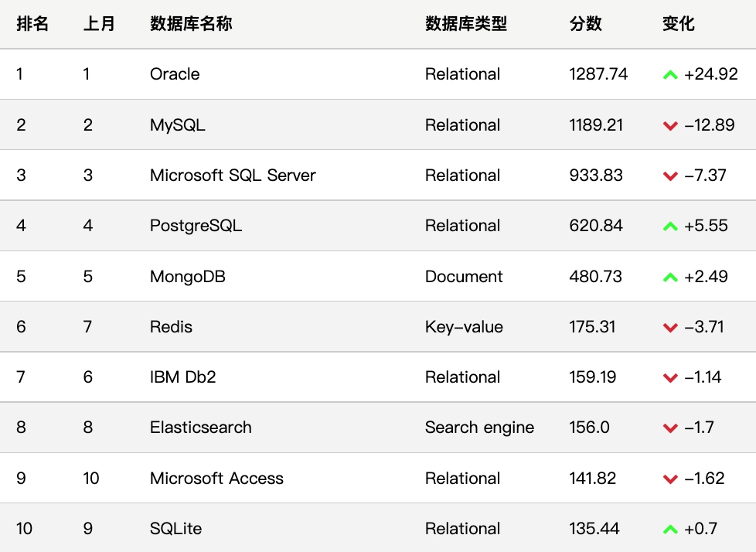
Task: Click the –3.71 change value
Action: point(704,326)
